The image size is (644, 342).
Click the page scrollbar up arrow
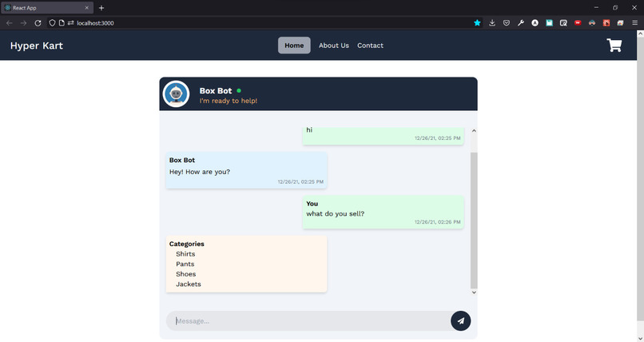pyautogui.click(x=640, y=34)
